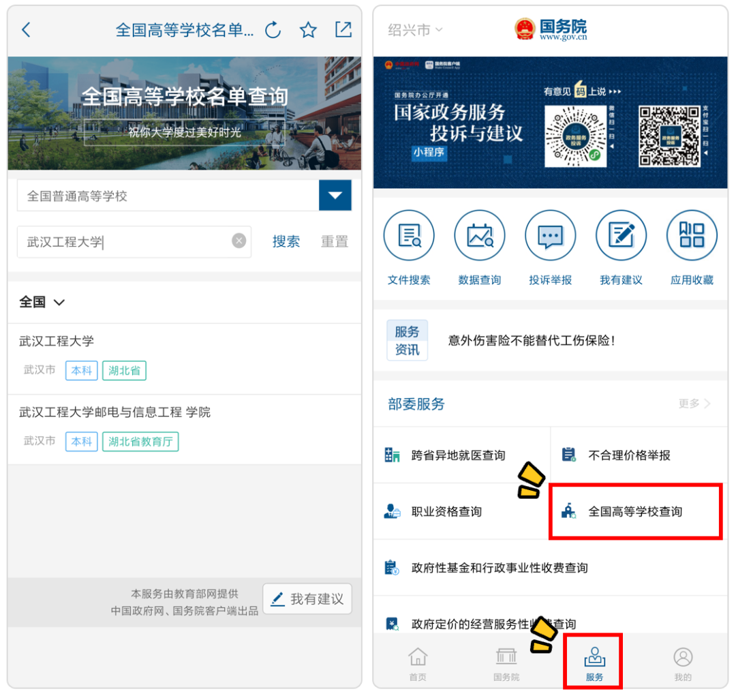The width and height of the screenshot is (736, 700).
Task: Switch to the 国务院 tab
Action: (506, 664)
